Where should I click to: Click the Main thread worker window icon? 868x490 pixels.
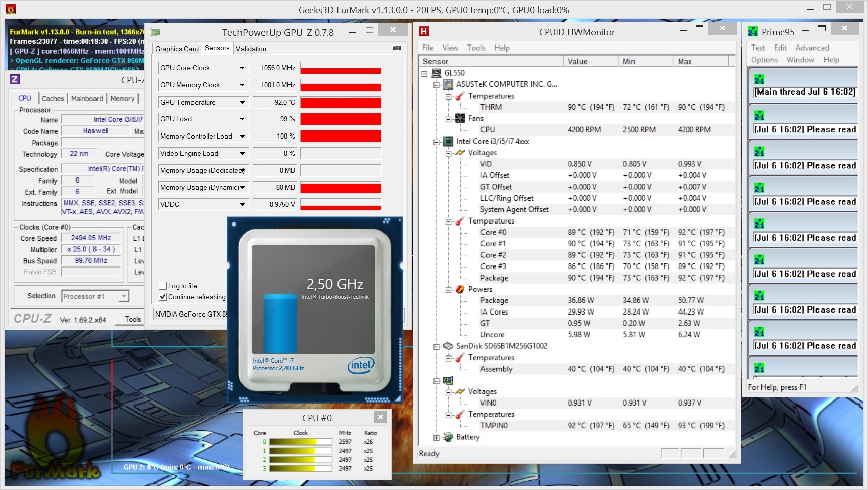tap(759, 79)
